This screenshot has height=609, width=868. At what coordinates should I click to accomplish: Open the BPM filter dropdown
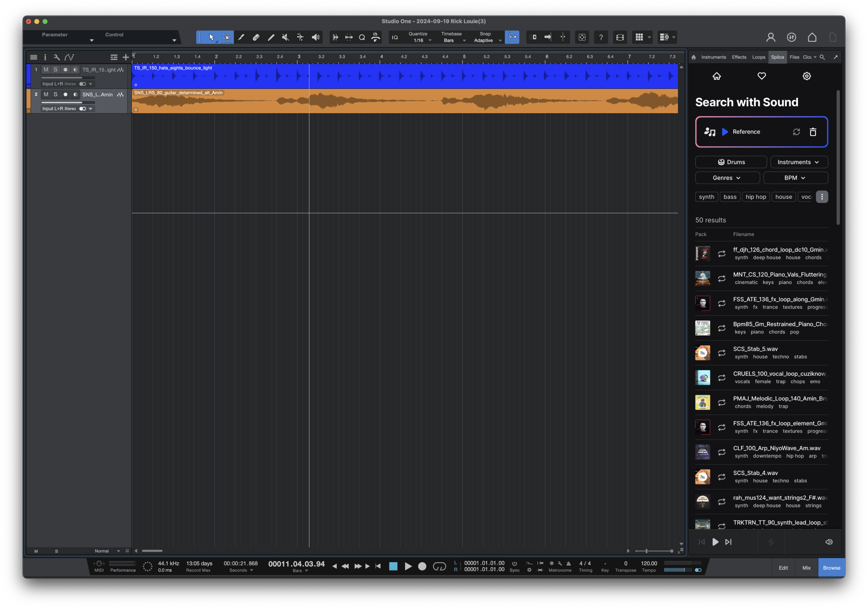click(795, 178)
